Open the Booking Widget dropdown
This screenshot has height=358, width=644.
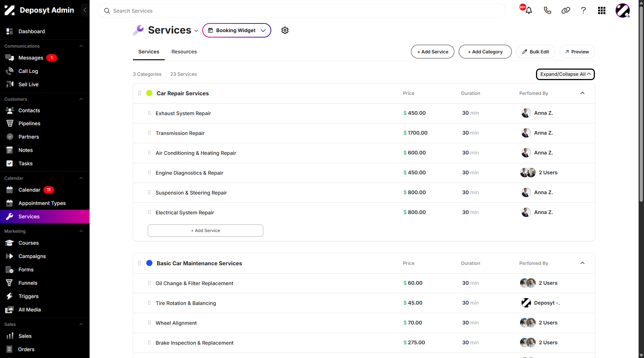[237, 30]
